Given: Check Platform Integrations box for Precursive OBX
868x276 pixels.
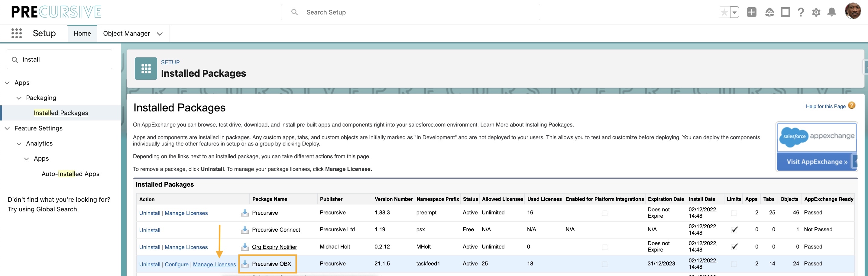Looking at the screenshot, I should tap(605, 264).
